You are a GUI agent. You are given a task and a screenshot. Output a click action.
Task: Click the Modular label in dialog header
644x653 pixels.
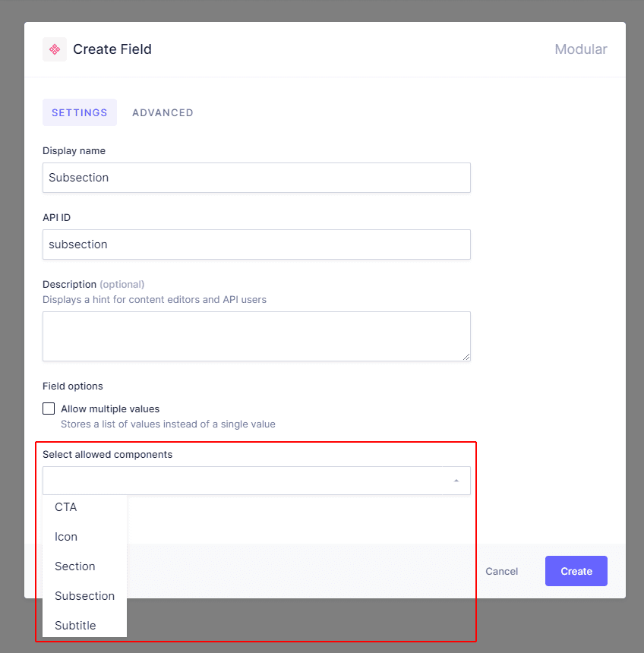580,49
